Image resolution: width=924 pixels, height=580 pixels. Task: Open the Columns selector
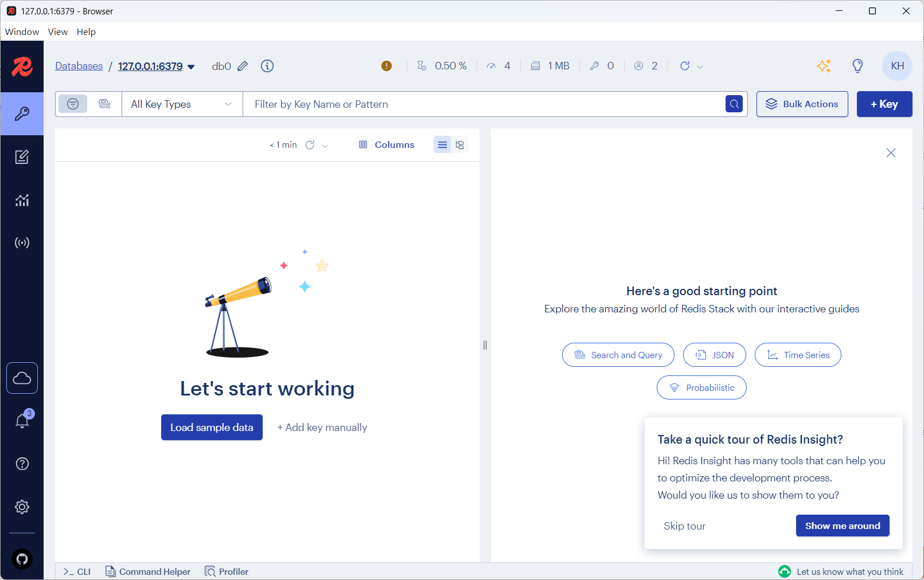[386, 145]
